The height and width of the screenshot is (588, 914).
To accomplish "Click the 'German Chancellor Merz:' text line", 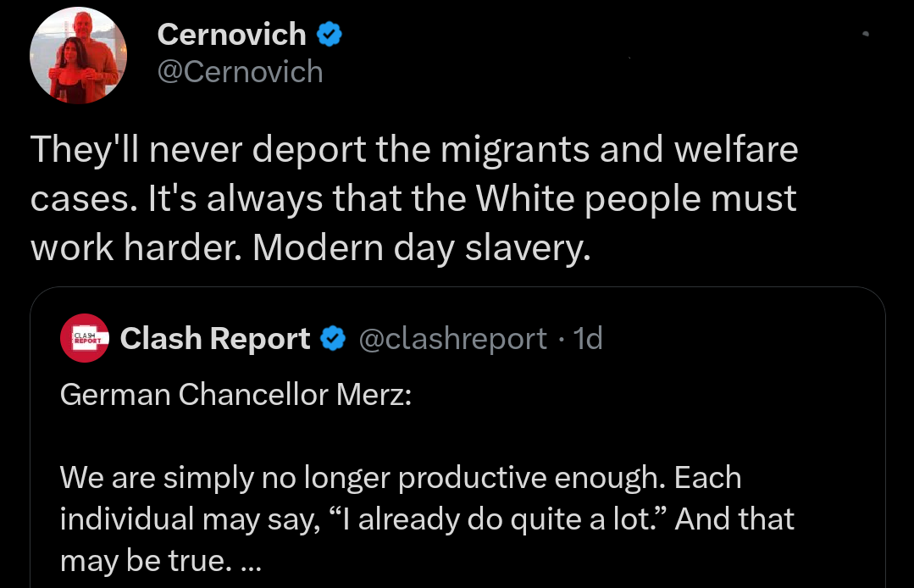I will tap(236, 394).
